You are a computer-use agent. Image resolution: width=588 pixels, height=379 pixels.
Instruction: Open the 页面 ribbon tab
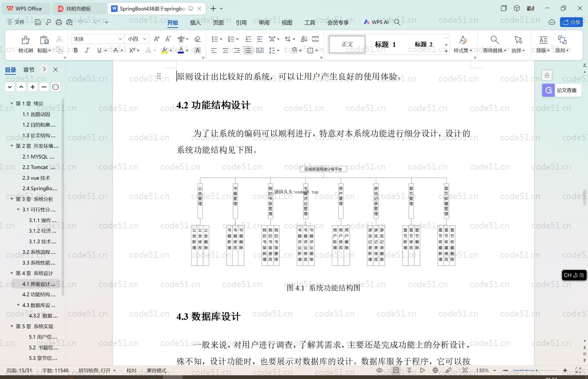(x=218, y=22)
